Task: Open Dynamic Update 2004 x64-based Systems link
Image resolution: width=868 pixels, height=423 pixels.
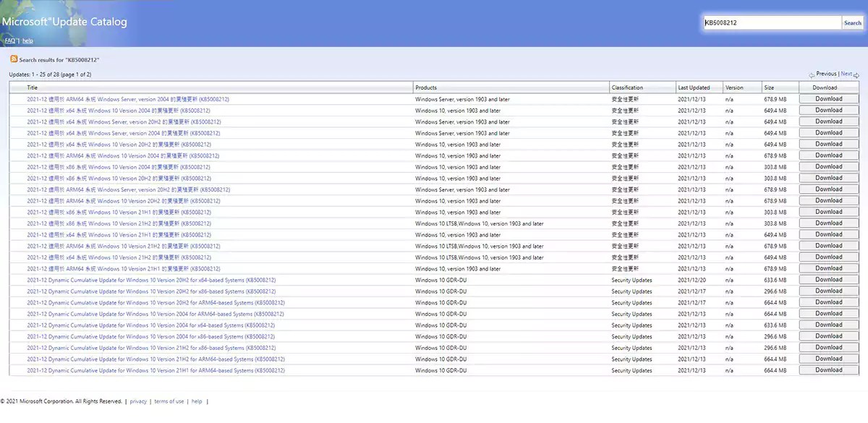Action: [x=150, y=325]
